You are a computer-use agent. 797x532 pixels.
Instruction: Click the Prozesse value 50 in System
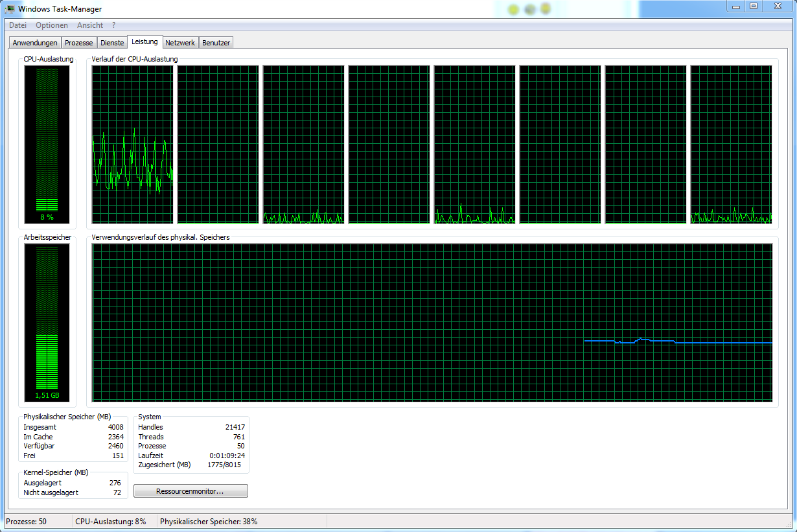[x=241, y=446]
